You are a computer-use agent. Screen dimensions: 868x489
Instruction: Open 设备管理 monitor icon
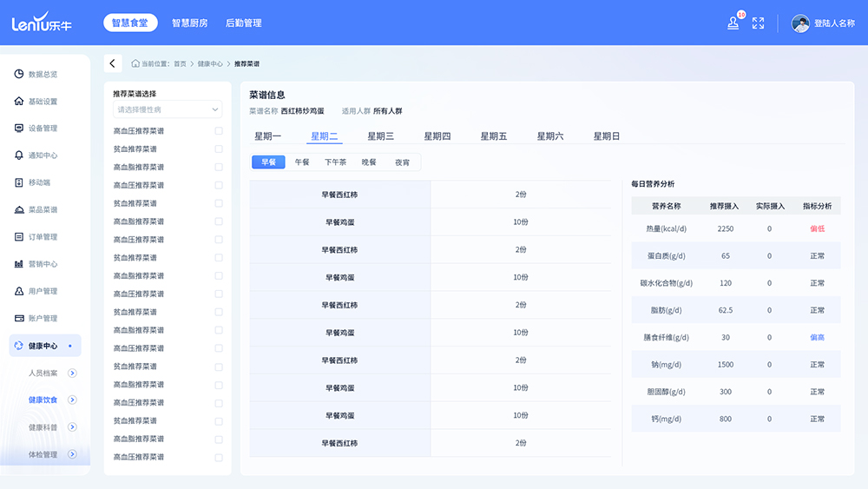19,128
